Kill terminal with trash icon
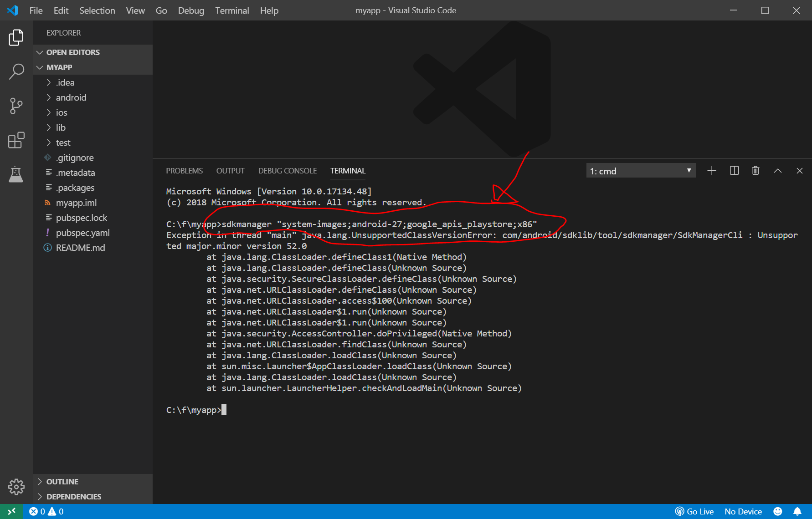The width and height of the screenshot is (812, 519). click(755, 171)
